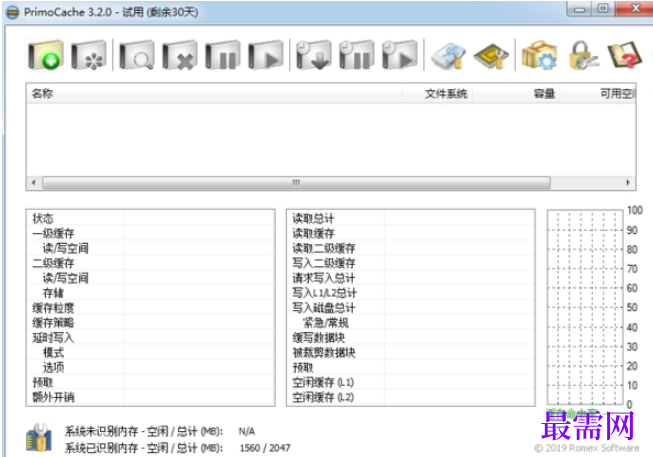Click the 系统未识别内存 label
This screenshot has height=457, width=653.
144,432
